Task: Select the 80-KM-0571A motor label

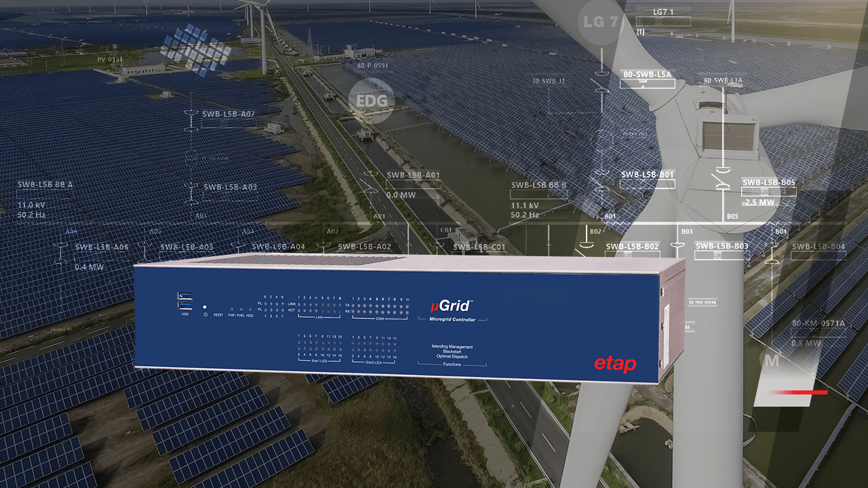Action: [x=818, y=324]
